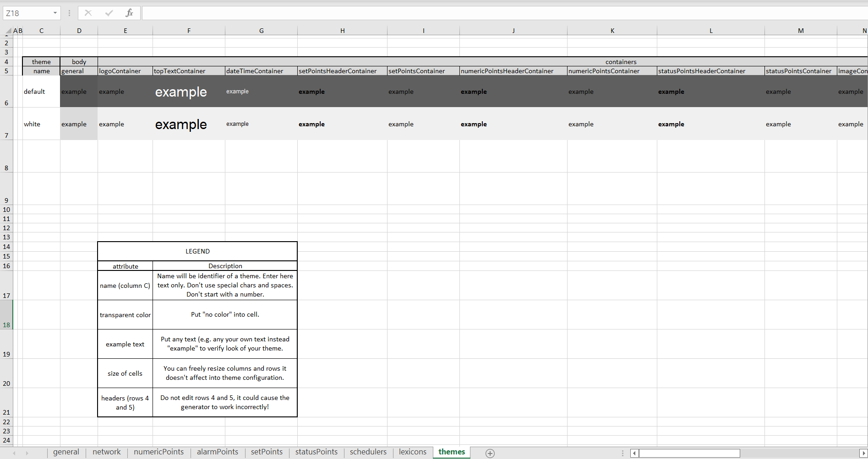
Task: Open the statusPoints sheet tab
Action: [x=316, y=452]
